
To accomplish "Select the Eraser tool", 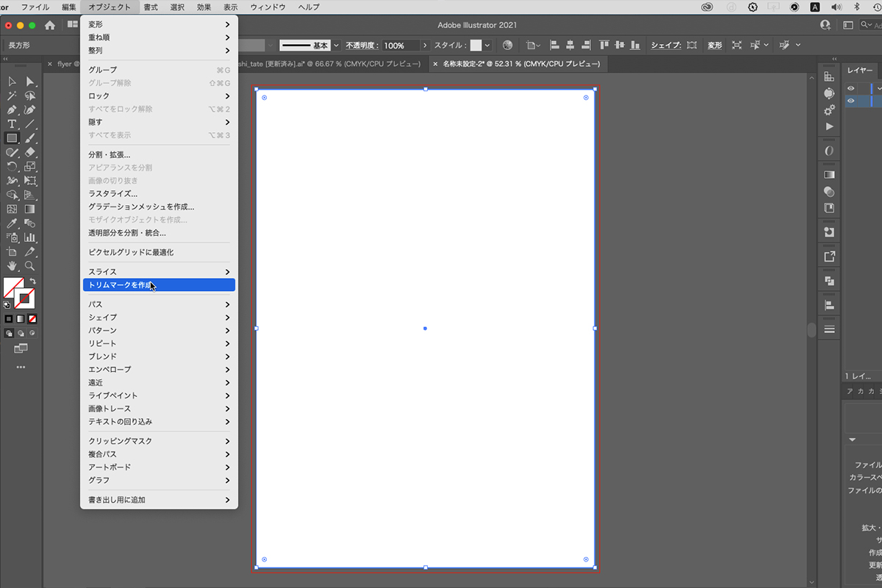I will coord(30,152).
